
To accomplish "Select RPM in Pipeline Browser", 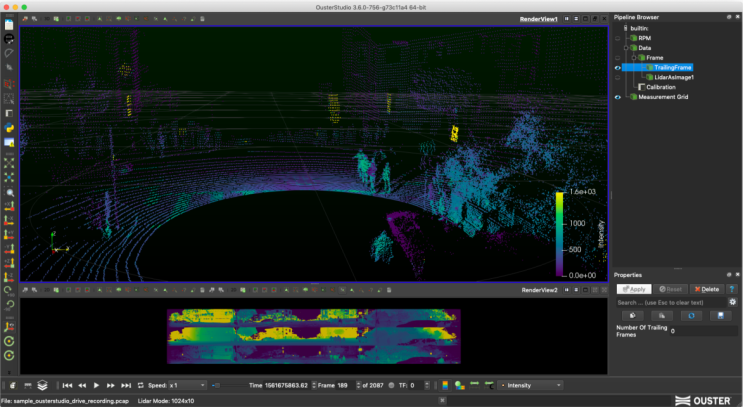I will tap(644, 38).
